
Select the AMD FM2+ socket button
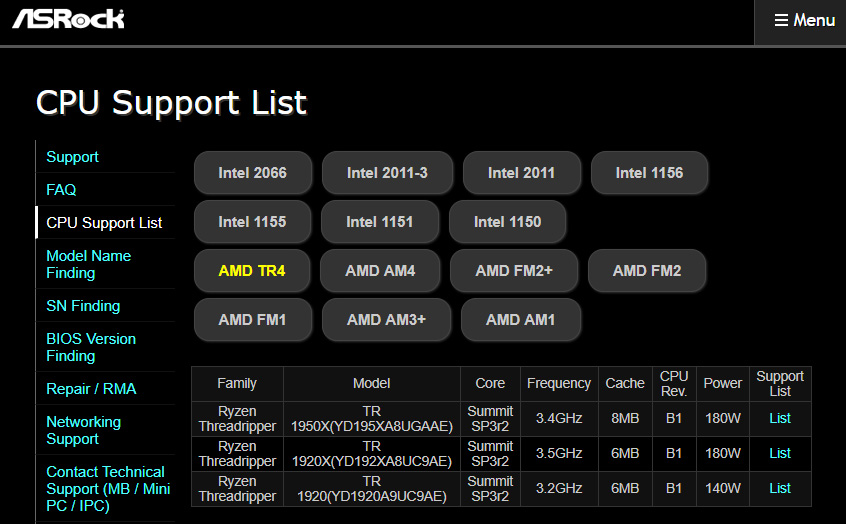click(514, 270)
